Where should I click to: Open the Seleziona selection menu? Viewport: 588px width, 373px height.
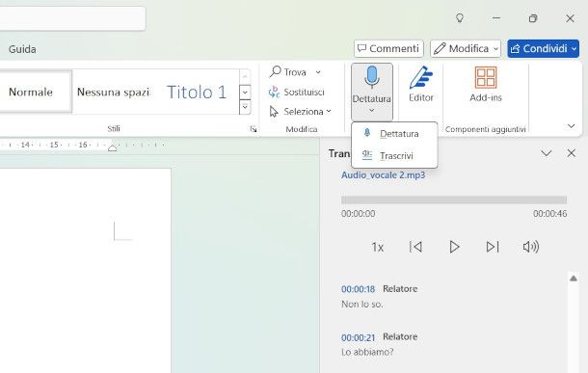coord(301,112)
